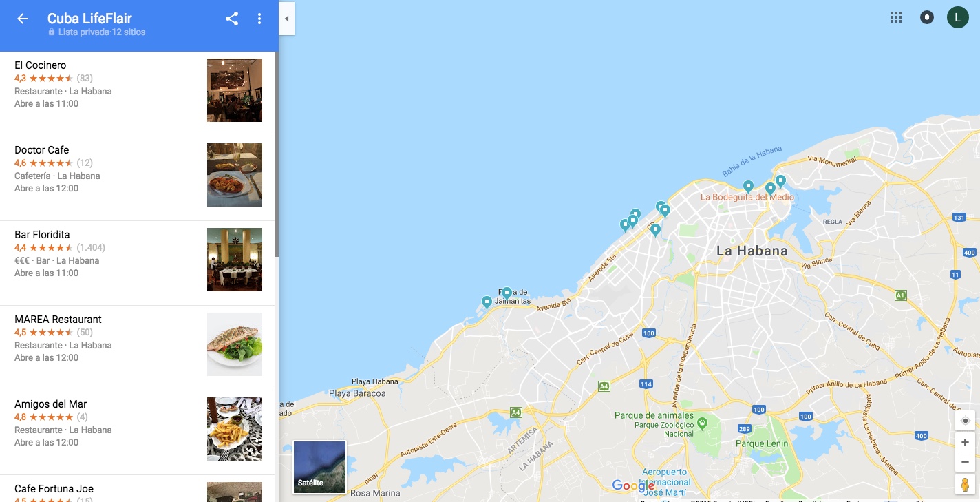Open the account profile avatar

coord(958,17)
